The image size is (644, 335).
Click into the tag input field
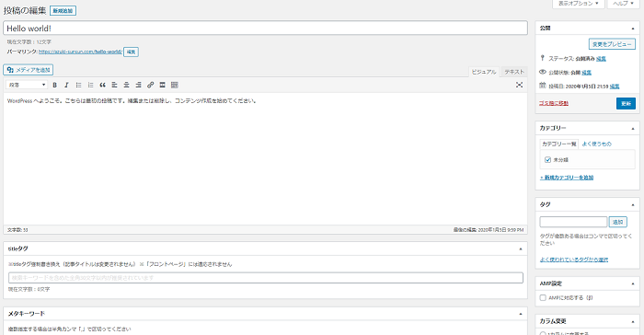pyautogui.click(x=573, y=222)
